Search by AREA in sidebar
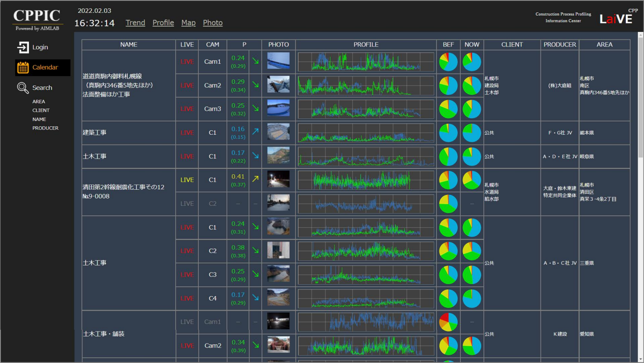 click(39, 101)
